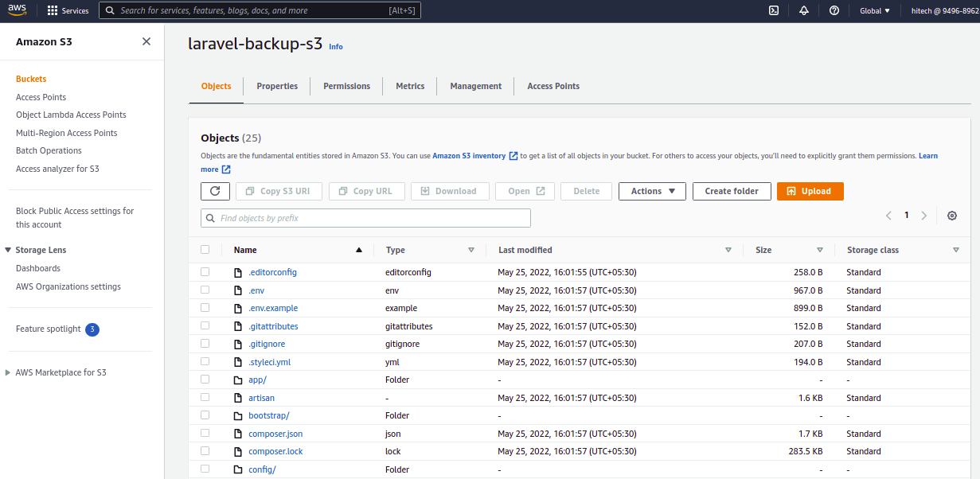
Task: Click external link icon after Amazon S3 inventory
Action: (x=513, y=156)
